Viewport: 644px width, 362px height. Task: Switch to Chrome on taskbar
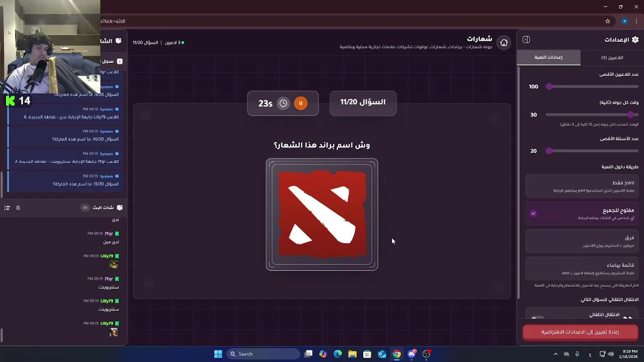[x=397, y=354]
